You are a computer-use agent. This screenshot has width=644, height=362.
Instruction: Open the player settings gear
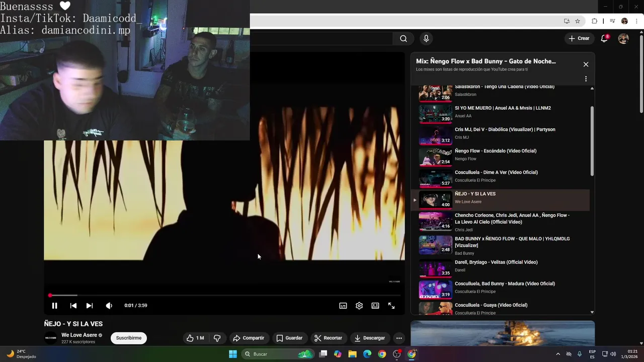359,306
